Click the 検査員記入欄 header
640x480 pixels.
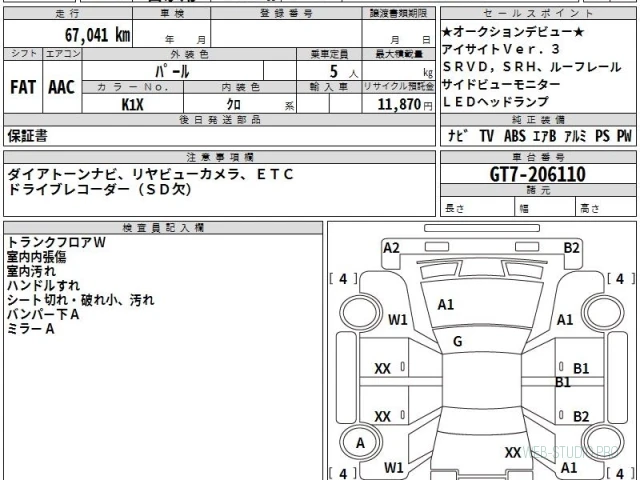(163, 227)
